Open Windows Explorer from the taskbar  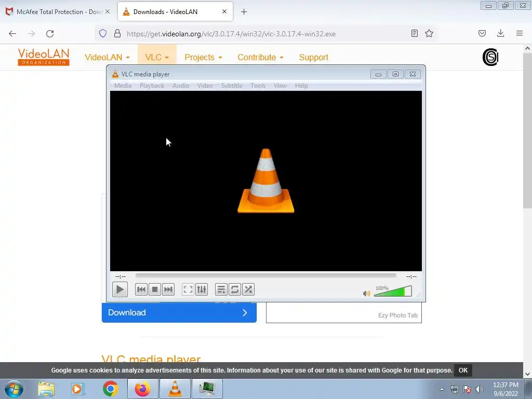pyautogui.click(x=46, y=389)
